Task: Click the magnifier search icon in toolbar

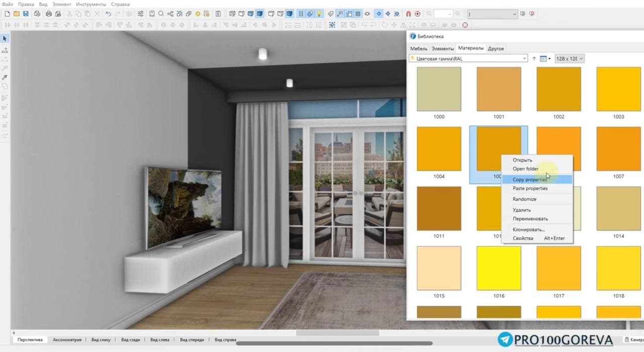Action: 161,14
